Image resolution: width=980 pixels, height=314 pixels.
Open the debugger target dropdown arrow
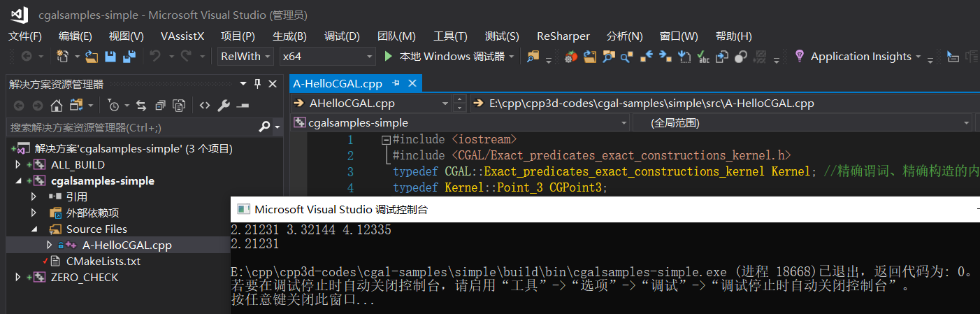pos(512,57)
